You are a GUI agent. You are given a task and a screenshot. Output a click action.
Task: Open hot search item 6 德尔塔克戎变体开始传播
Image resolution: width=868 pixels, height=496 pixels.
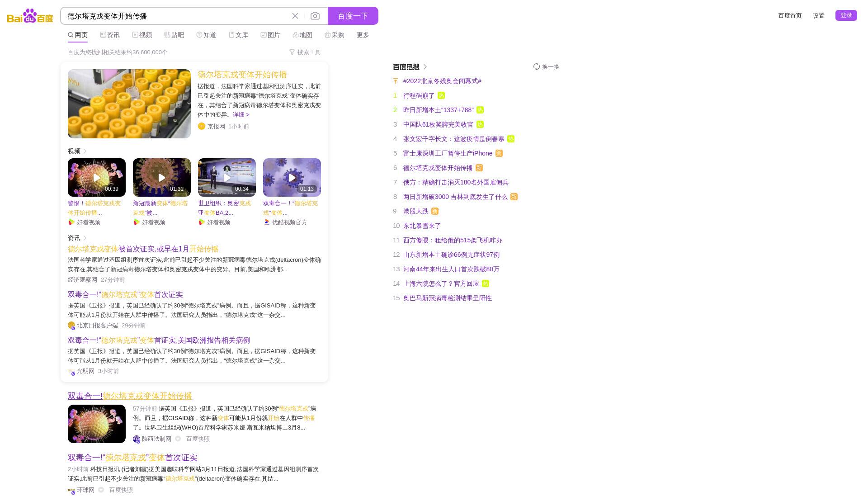[438, 168]
